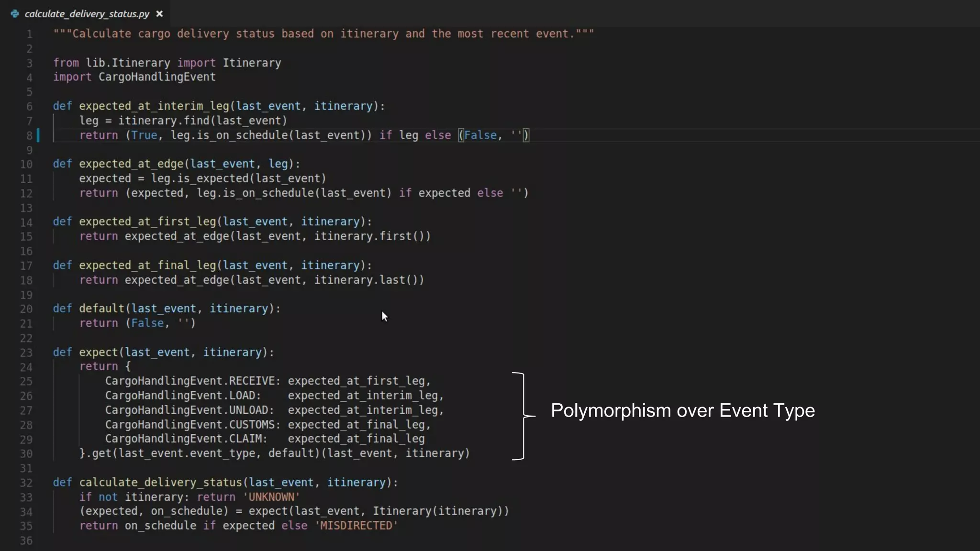Click CargoHandlingEvent.CLAIM dictionary key
980x551 pixels.
pyautogui.click(x=183, y=439)
